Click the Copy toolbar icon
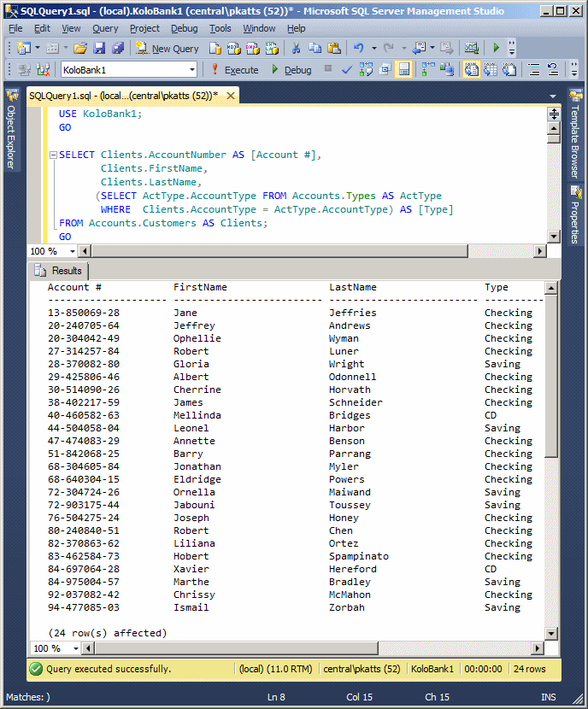The width and height of the screenshot is (588, 709). 315,48
